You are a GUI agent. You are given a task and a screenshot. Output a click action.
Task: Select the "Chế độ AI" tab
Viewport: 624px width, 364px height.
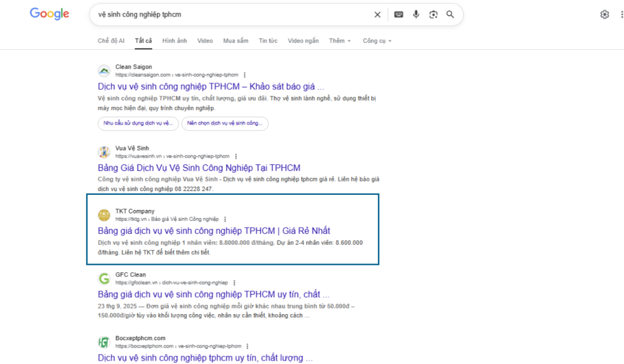coord(111,41)
